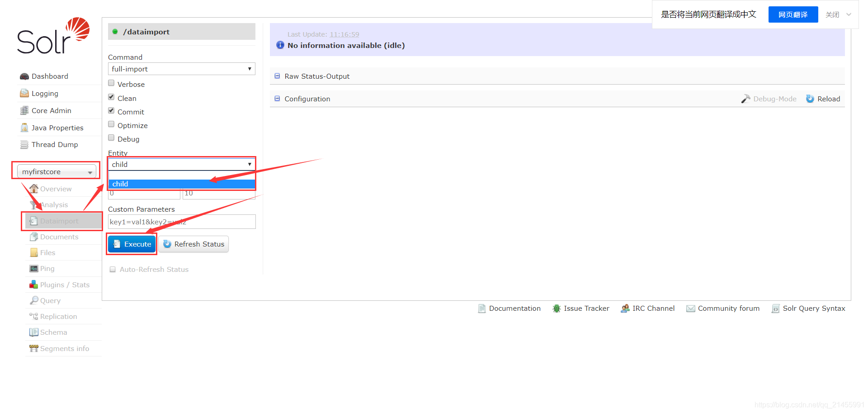
Task: Click the Thread Dump icon
Action: (x=24, y=145)
